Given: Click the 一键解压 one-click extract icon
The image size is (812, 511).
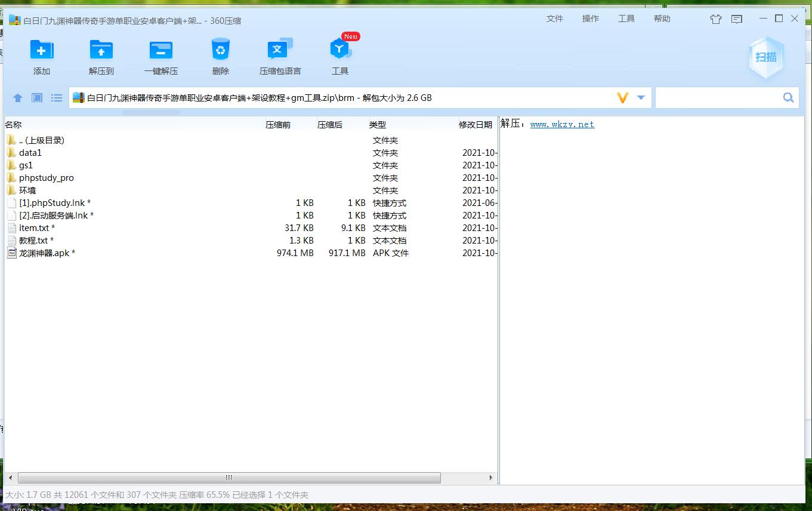Looking at the screenshot, I should click(x=161, y=51).
